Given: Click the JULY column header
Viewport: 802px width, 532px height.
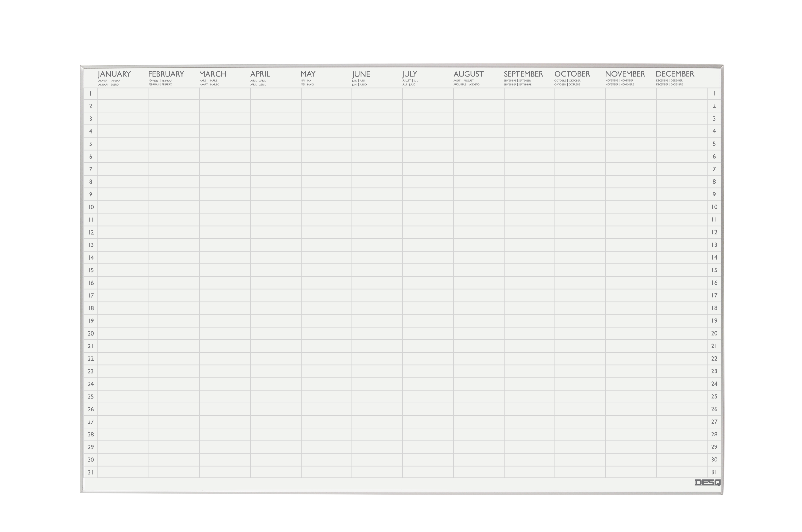Looking at the screenshot, I should (409, 74).
